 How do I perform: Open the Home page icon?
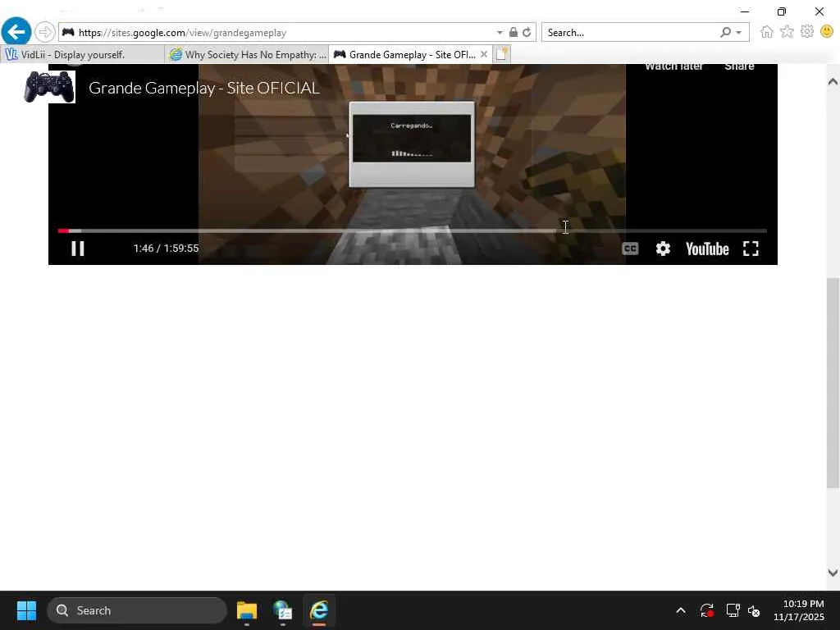[767, 32]
